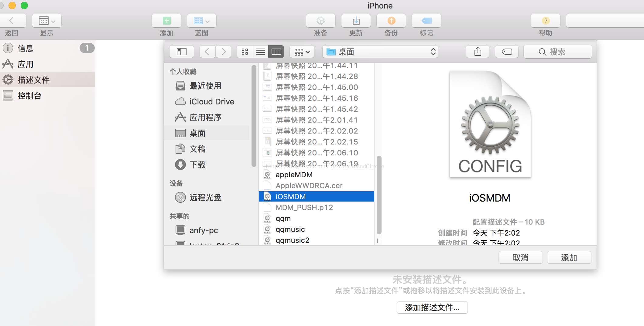The width and height of the screenshot is (644, 326).
Task: Go back in the file dialog
Action: point(207,52)
